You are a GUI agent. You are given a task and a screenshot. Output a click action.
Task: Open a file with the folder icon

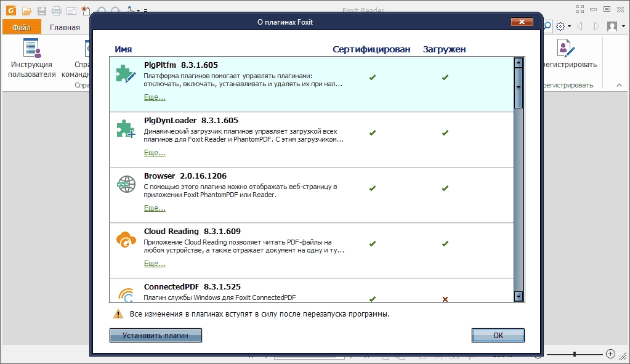click(26, 11)
